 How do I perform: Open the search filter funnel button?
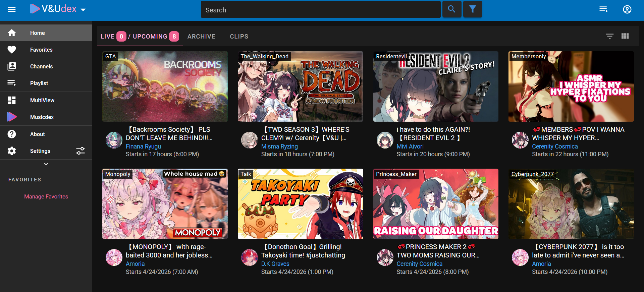click(473, 9)
